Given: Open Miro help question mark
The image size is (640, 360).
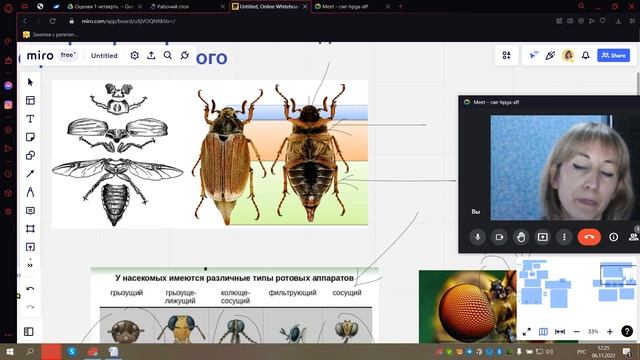Looking at the screenshot, I should 627,331.
